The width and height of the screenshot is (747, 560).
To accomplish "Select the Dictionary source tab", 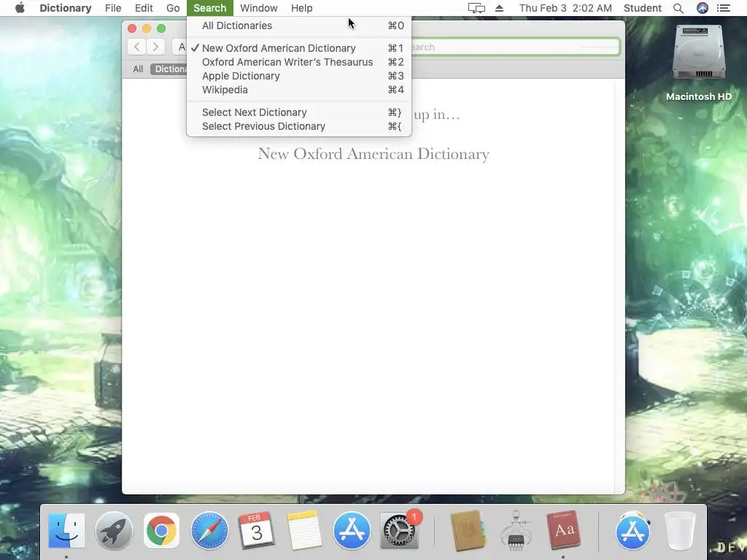I will [169, 69].
